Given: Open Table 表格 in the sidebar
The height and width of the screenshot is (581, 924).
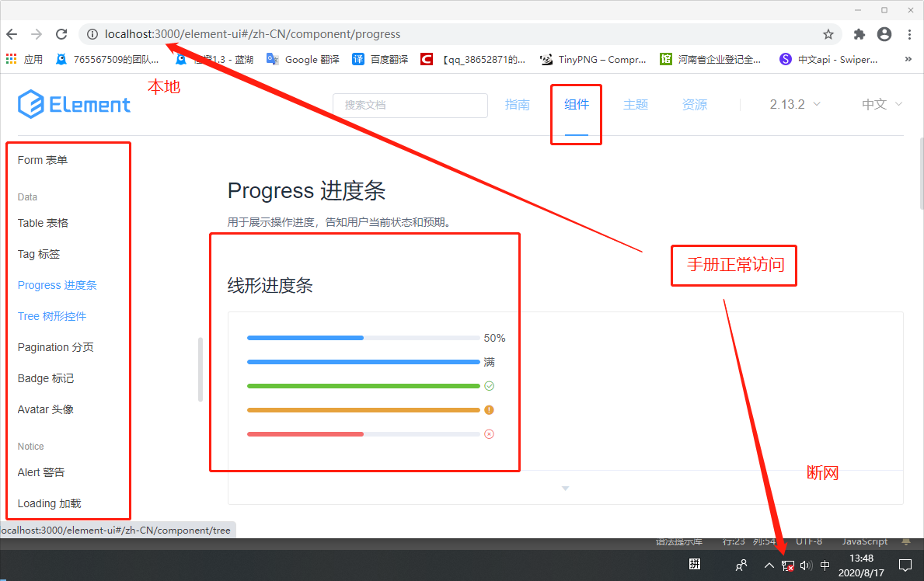Looking at the screenshot, I should pyautogui.click(x=43, y=224).
